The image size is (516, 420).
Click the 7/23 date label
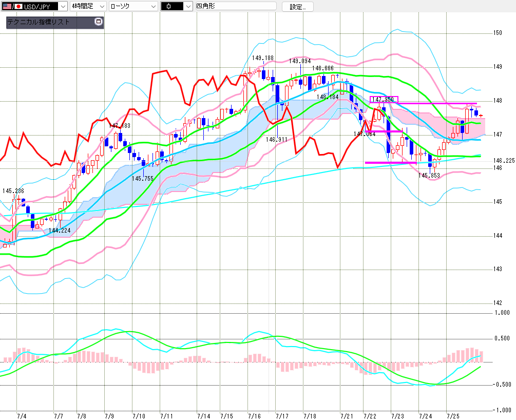coord(397,416)
